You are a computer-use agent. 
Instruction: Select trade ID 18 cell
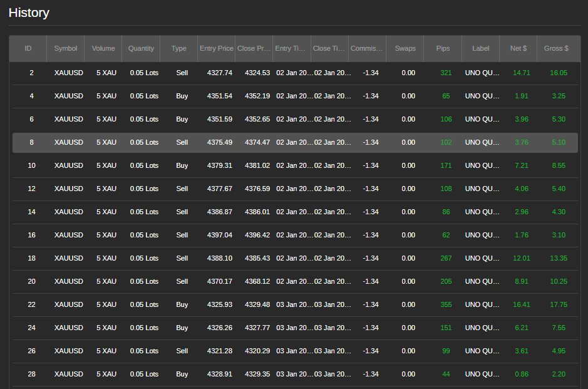[x=31, y=258]
